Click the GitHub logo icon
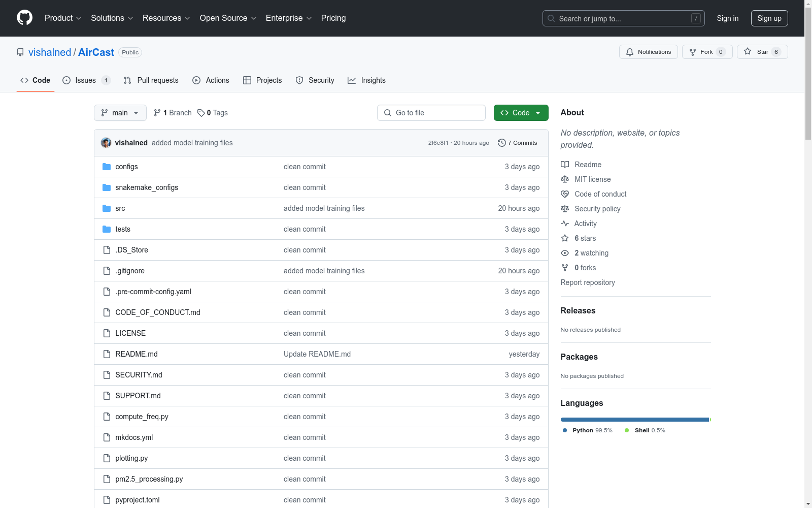The height and width of the screenshot is (508, 812). pyautogui.click(x=24, y=18)
